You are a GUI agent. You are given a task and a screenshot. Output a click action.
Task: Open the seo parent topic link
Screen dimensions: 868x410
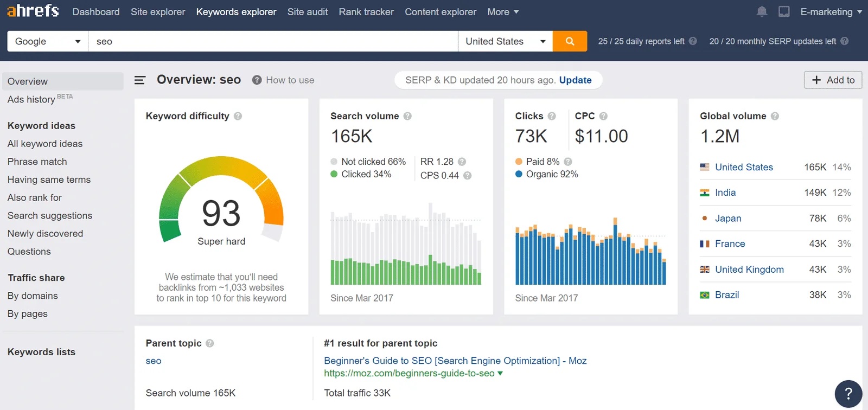tap(154, 361)
